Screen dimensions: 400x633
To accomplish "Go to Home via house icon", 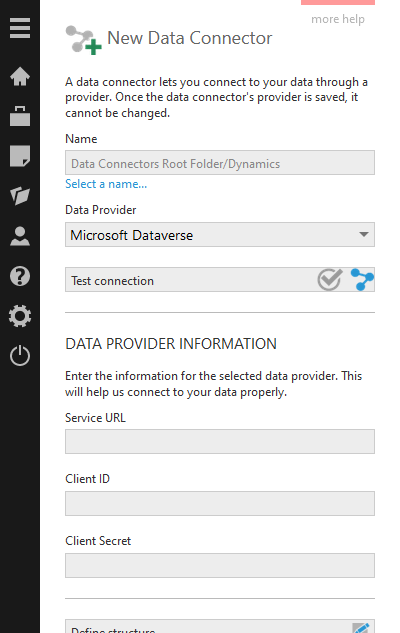I will [x=20, y=76].
